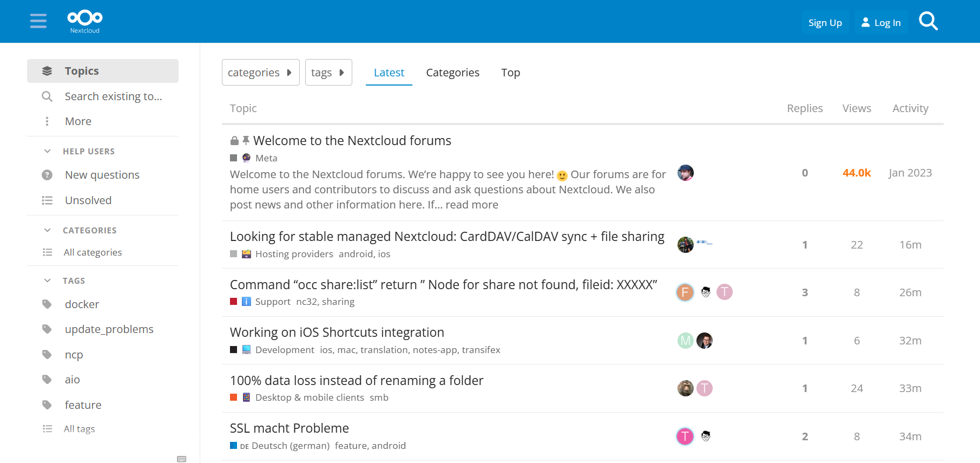This screenshot has width=980, height=463.
Task: Click the More three-dots icon
Action: (47, 121)
